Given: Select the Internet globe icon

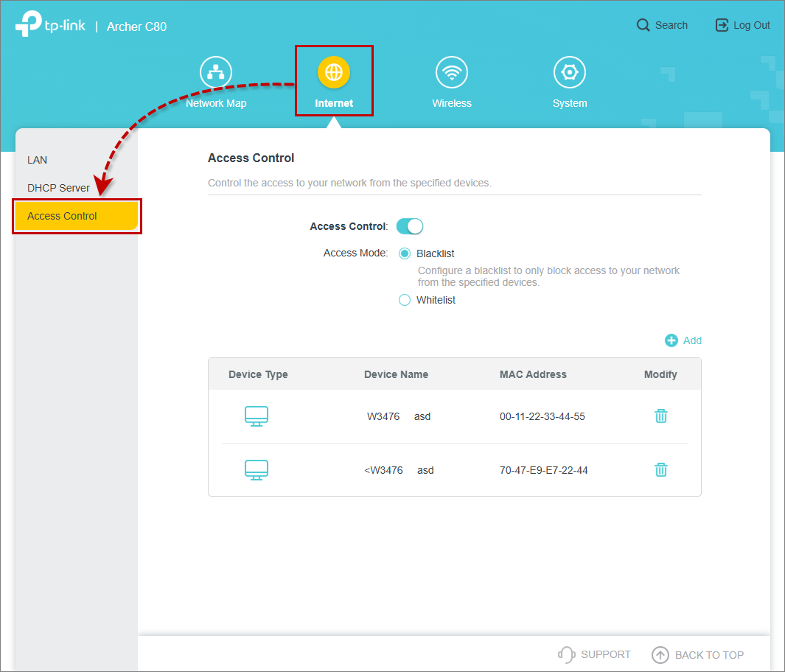Looking at the screenshot, I should click(x=334, y=72).
